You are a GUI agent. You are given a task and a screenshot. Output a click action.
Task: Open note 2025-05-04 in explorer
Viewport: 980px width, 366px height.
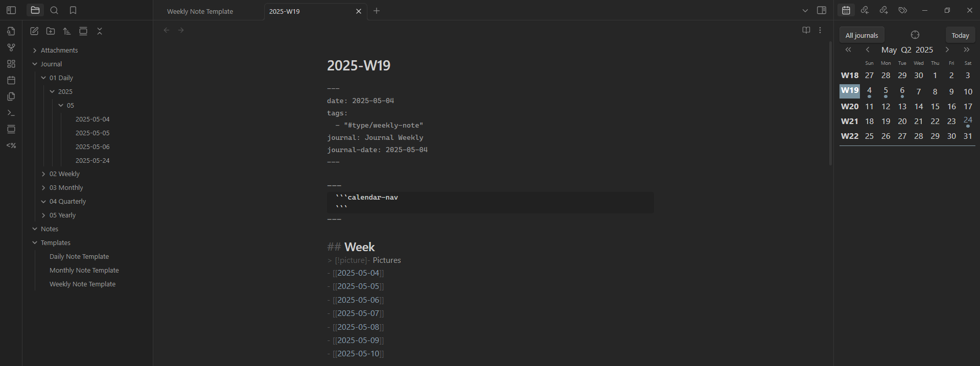pos(92,119)
